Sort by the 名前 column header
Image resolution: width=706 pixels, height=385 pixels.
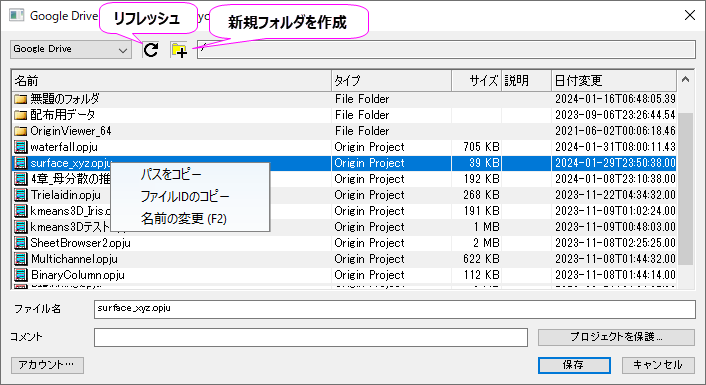[171, 81]
